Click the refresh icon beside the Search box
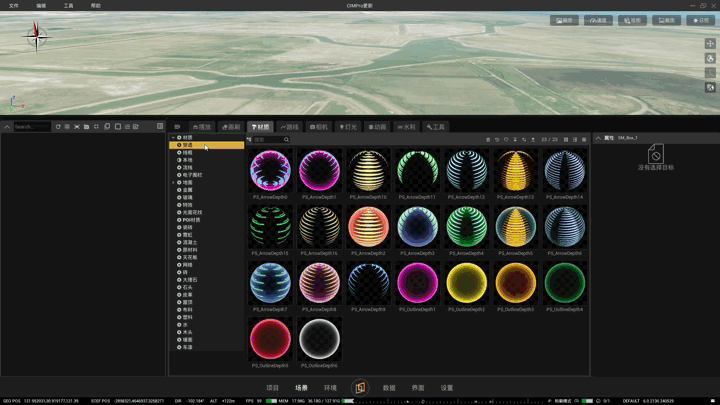 tap(58, 127)
